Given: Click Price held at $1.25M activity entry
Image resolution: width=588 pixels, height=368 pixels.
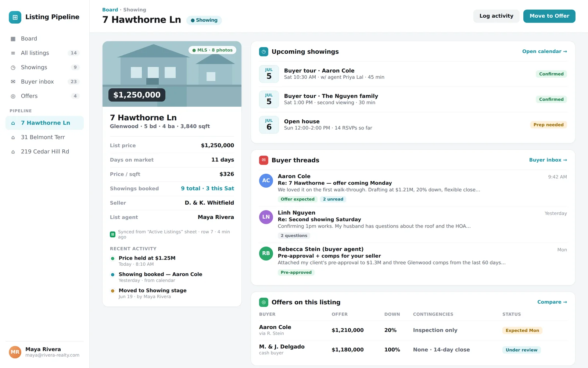Looking at the screenshot, I should point(172,261).
